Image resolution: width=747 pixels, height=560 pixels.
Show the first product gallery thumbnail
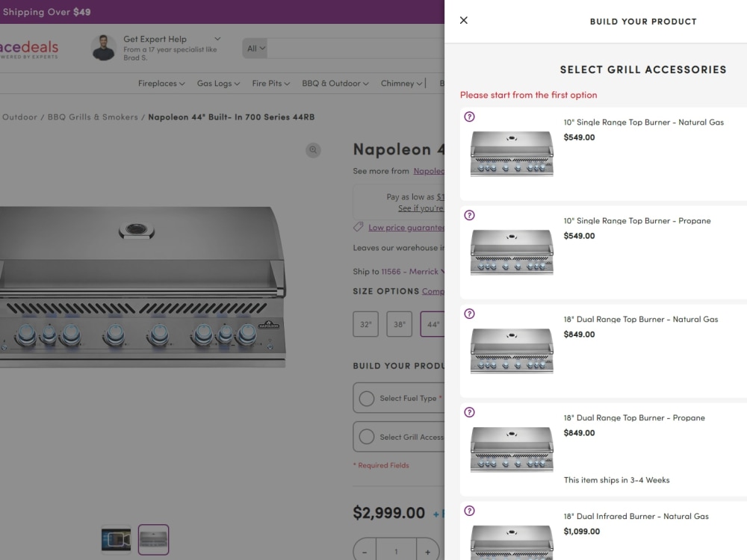(x=116, y=540)
